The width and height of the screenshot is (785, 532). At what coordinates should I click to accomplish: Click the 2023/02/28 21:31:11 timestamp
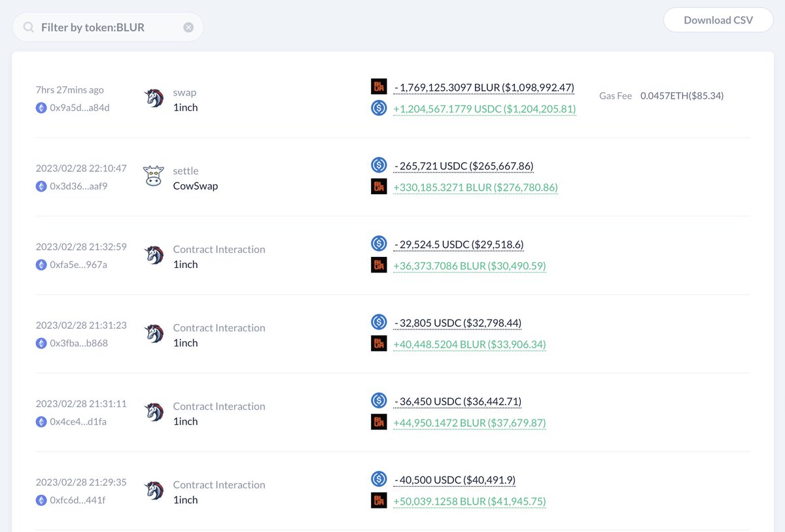81,403
